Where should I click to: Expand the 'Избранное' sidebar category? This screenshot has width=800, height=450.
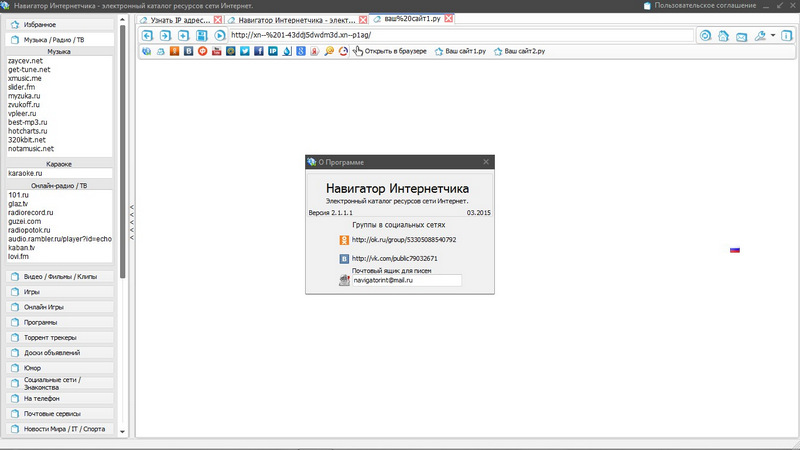(60, 24)
